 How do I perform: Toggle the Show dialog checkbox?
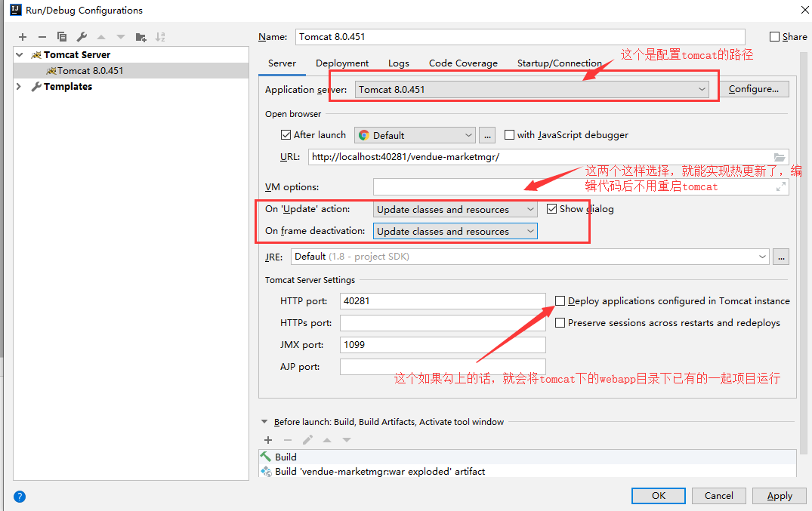coord(552,208)
